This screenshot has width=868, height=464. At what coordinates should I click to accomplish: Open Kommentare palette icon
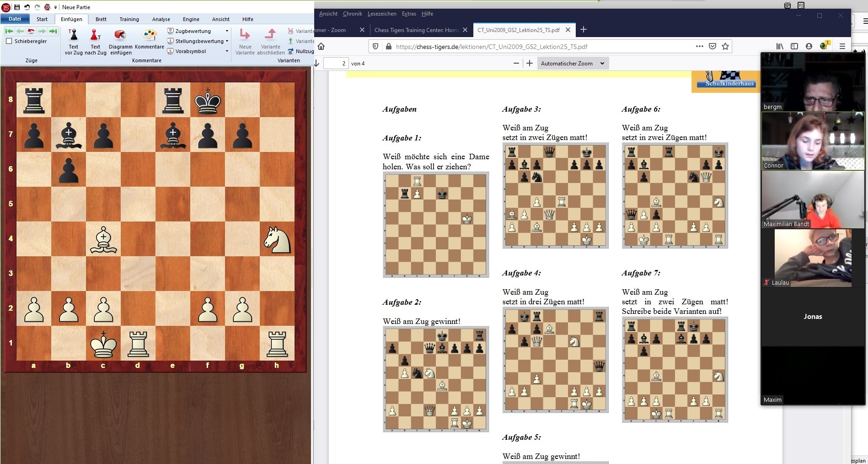(x=150, y=35)
